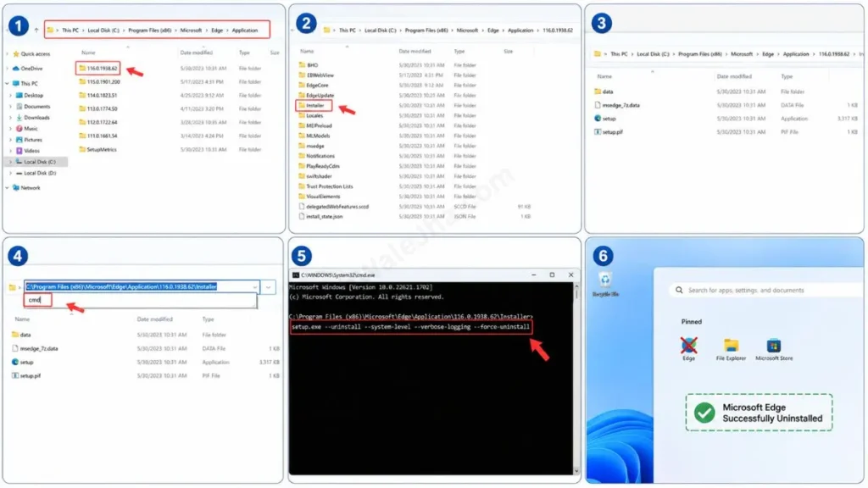Open the 115.0.1901.200 folder
The image size is (868, 488).
(99, 82)
